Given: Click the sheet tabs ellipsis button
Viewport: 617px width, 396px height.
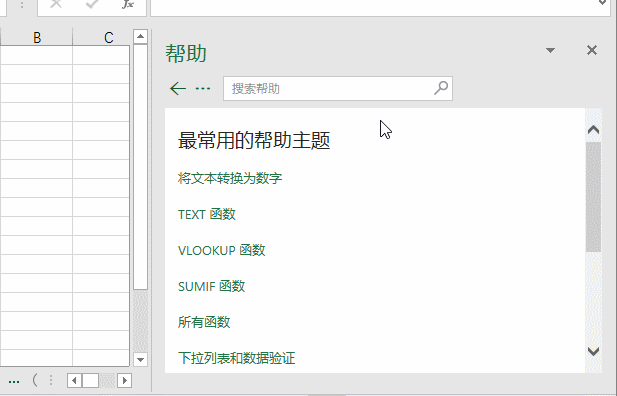Looking at the screenshot, I should (14, 381).
